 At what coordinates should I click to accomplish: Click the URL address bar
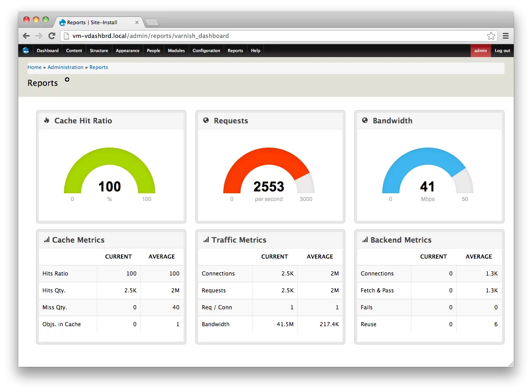tap(274, 36)
